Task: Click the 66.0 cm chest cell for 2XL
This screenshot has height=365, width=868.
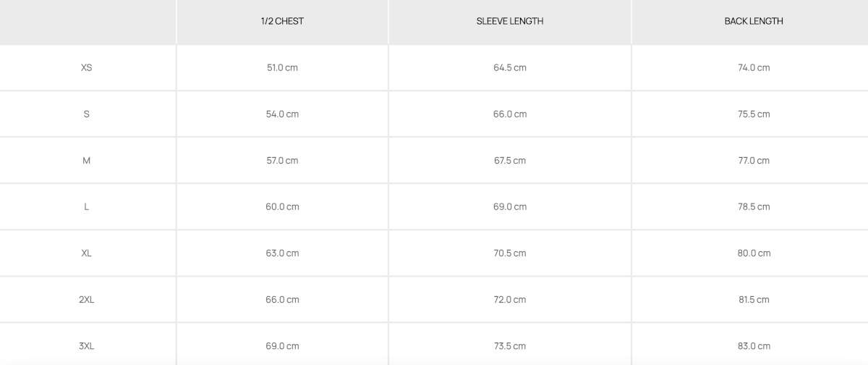Action: [x=282, y=299]
